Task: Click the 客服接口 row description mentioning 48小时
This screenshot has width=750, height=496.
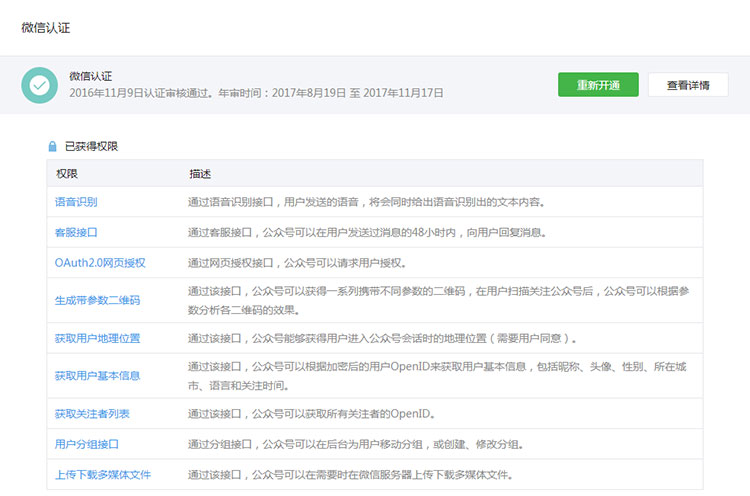Action: point(367,232)
